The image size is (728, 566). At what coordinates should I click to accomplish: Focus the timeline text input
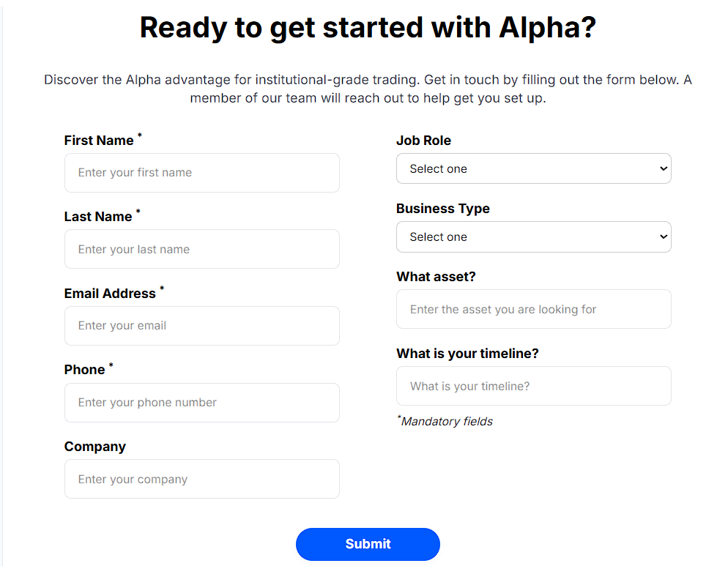click(x=533, y=386)
